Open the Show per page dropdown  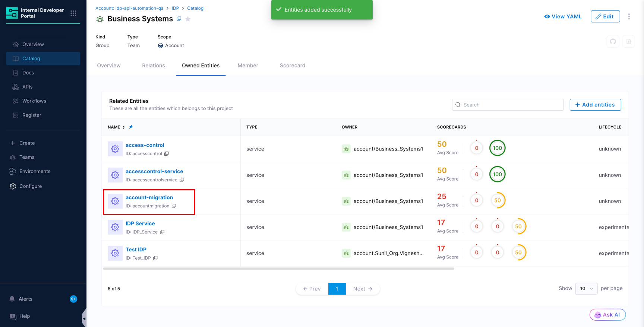[x=586, y=289]
